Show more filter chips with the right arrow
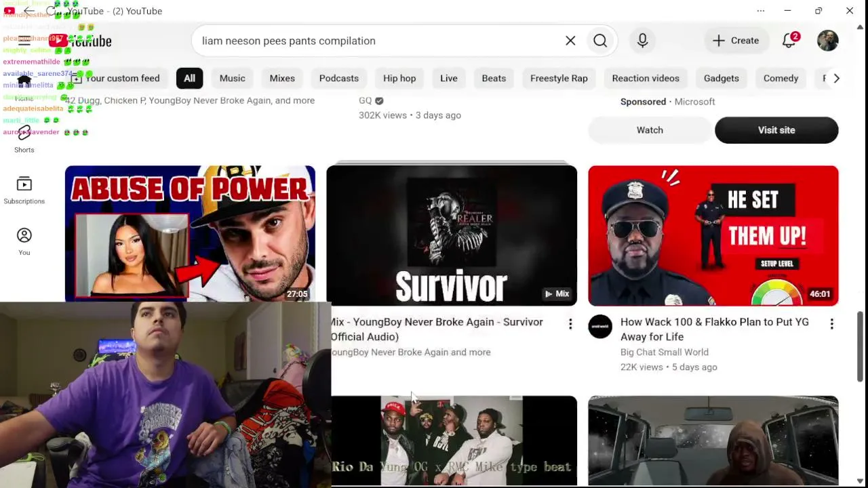The width and height of the screenshot is (868, 488). 836,78
